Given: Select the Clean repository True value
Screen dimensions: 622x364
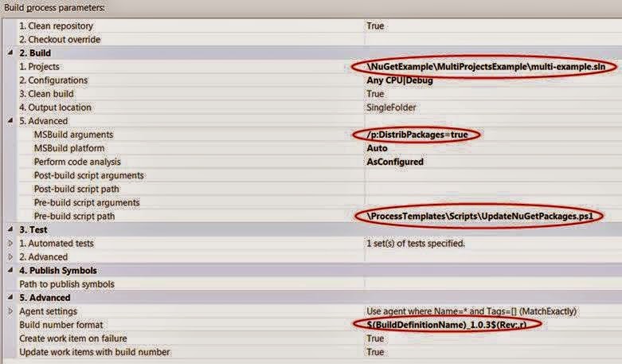Looking at the screenshot, I should [375, 25].
